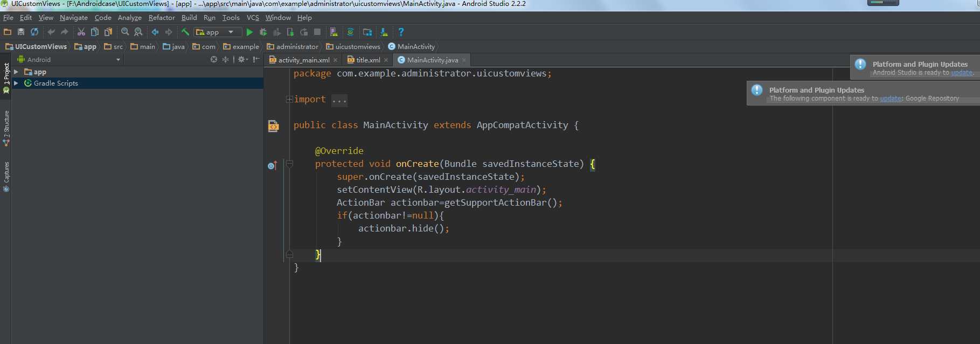980x344 pixels.
Task: Toggle the 1: Project side tool window
Action: [6, 78]
